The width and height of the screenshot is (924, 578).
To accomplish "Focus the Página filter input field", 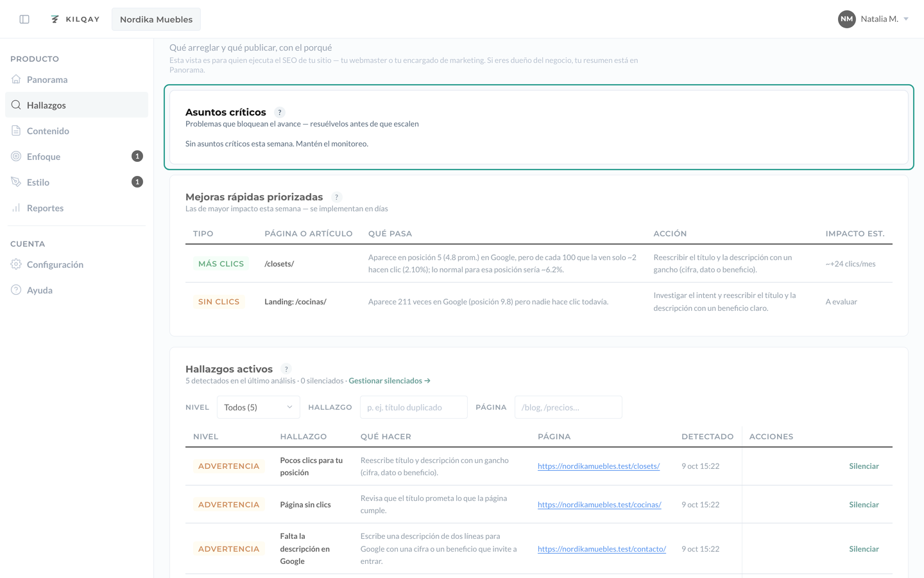I will (x=569, y=407).
